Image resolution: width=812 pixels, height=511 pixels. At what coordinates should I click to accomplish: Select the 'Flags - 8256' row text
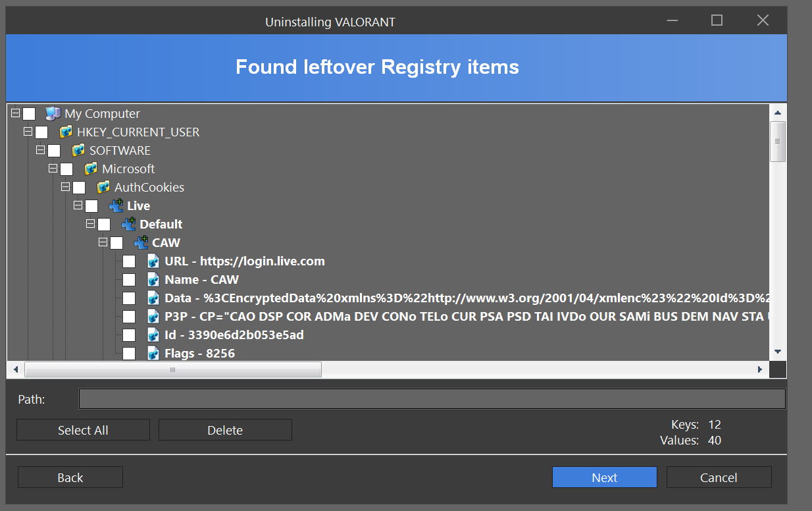(200, 354)
